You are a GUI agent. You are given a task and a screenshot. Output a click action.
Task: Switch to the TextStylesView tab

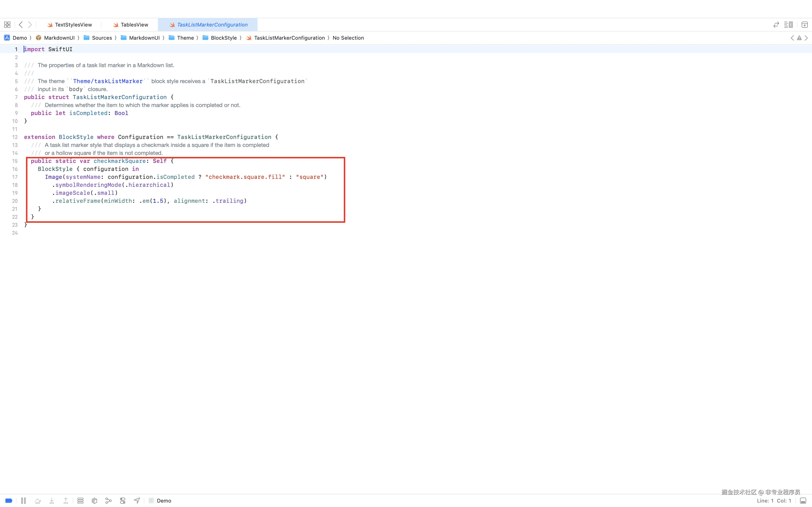click(73, 25)
